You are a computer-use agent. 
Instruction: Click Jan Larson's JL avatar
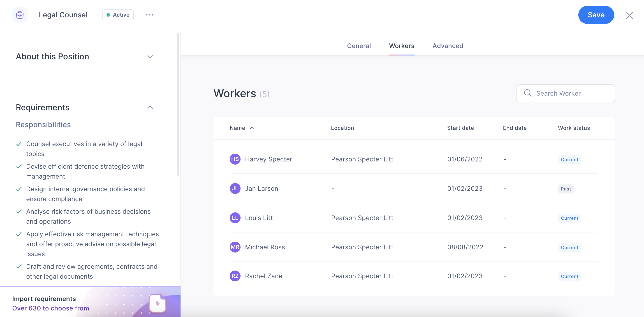235,189
